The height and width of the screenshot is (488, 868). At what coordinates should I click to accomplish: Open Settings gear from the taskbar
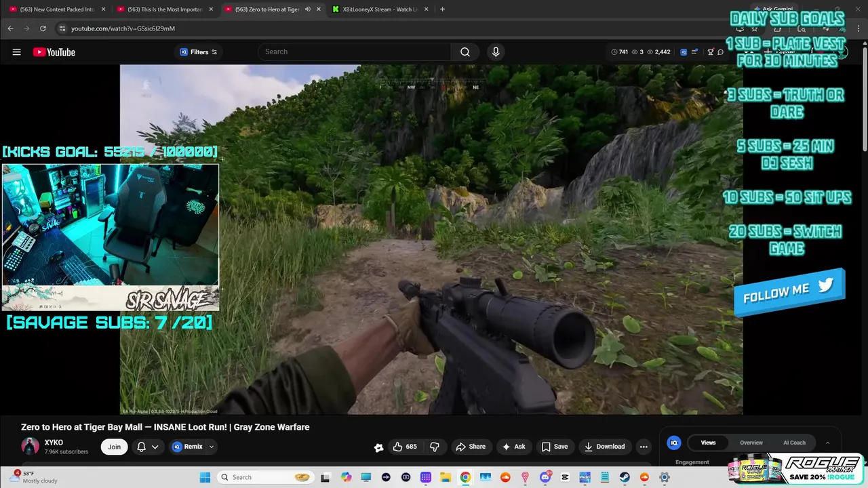pos(665,477)
